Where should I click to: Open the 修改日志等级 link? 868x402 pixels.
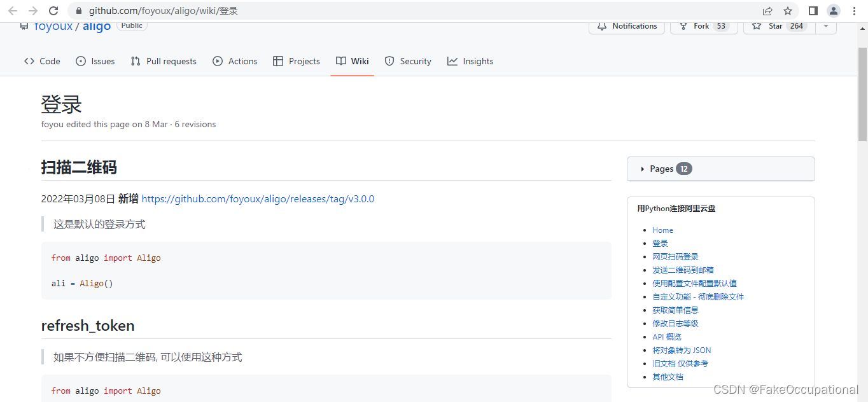pos(675,324)
